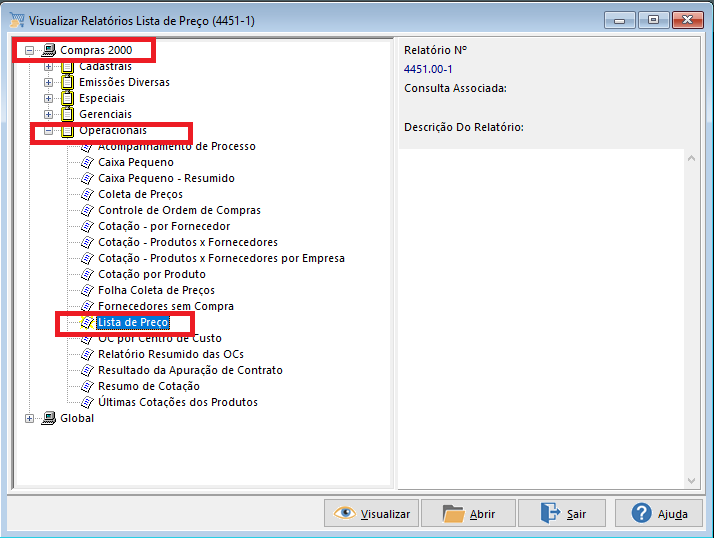
Task: Select Caixa Pequeno - Resumido report
Action: pyautogui.click(x=166, y=178)
